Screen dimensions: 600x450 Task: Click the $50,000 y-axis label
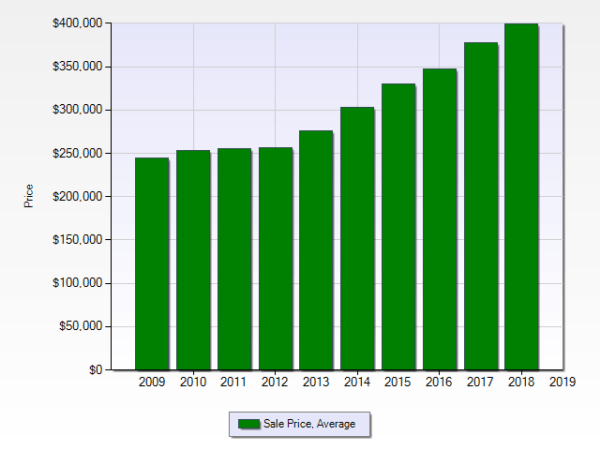coord(81,326)
